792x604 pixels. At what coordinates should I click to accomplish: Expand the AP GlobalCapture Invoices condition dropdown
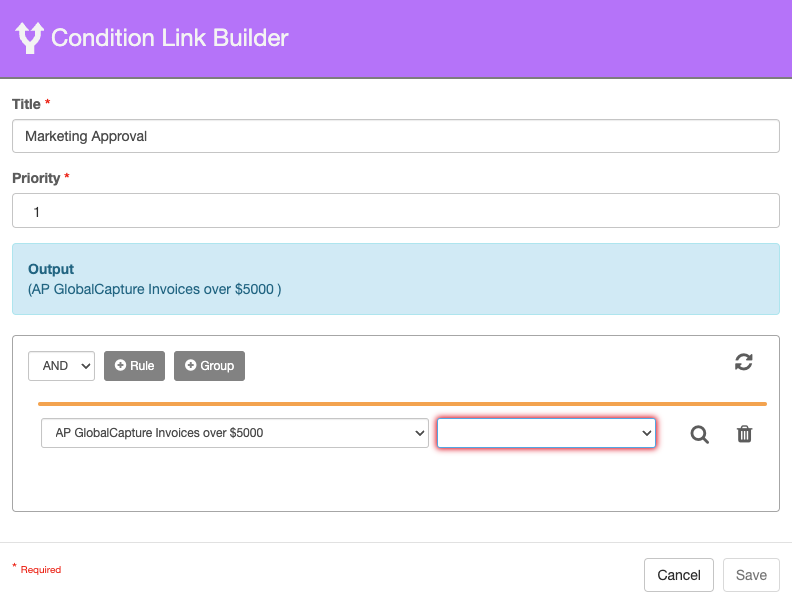click(234, 433)
